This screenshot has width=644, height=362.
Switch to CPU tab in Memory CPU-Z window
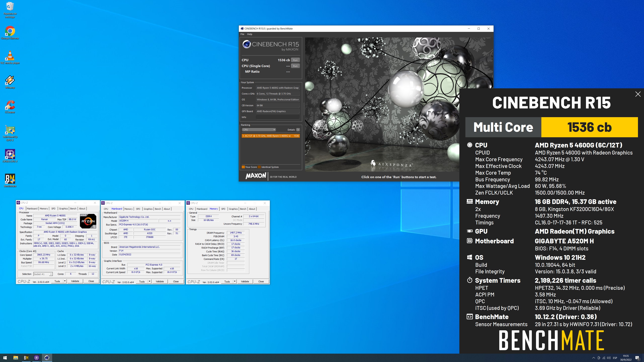tap(191, 209)
